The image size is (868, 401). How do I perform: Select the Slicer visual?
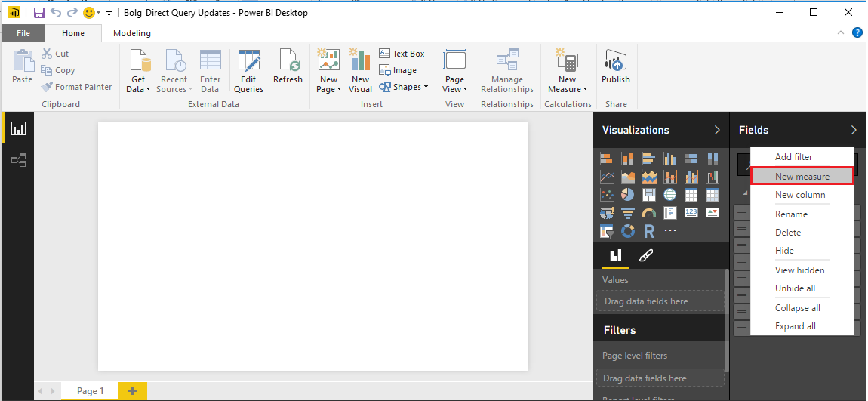[x=607, y=230]
